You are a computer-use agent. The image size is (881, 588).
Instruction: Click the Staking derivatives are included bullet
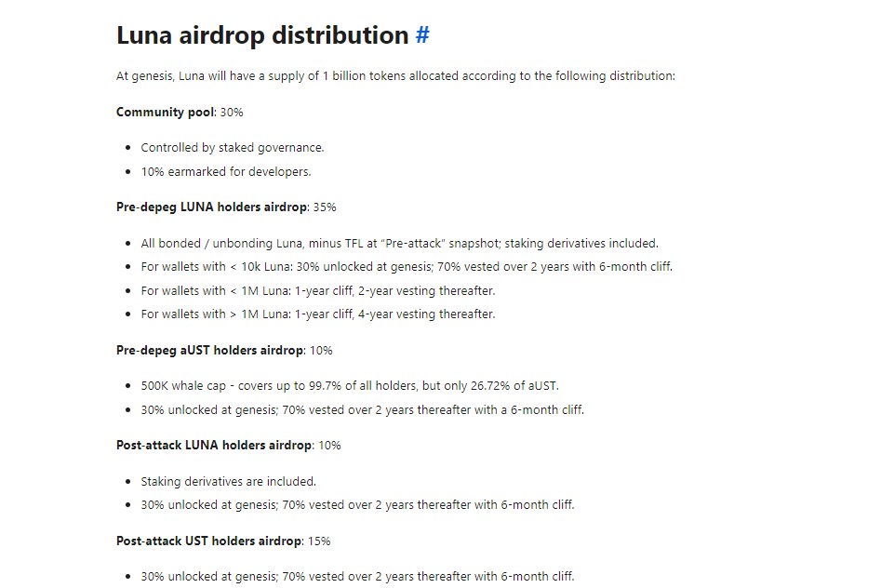tap(229, 481)
